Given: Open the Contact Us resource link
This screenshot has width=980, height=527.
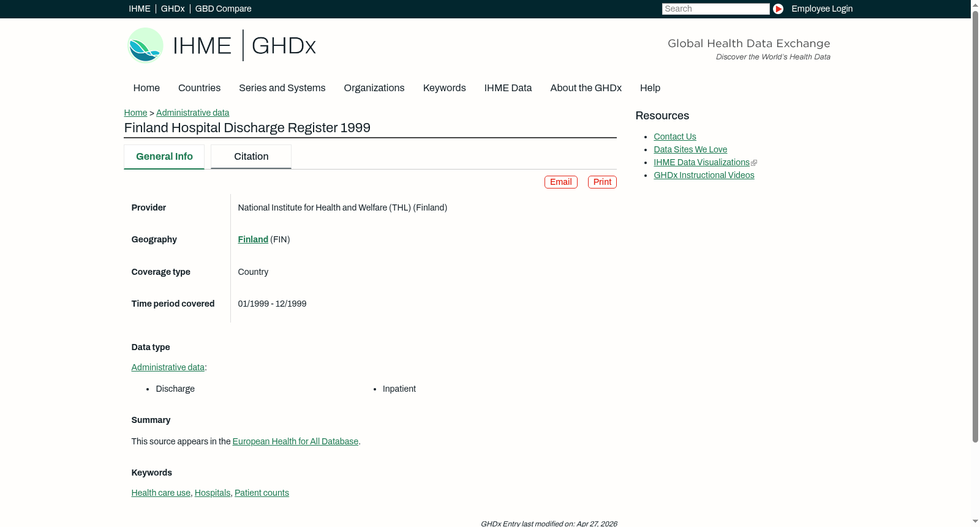Looking at the screenshot, I should (675, 136).
